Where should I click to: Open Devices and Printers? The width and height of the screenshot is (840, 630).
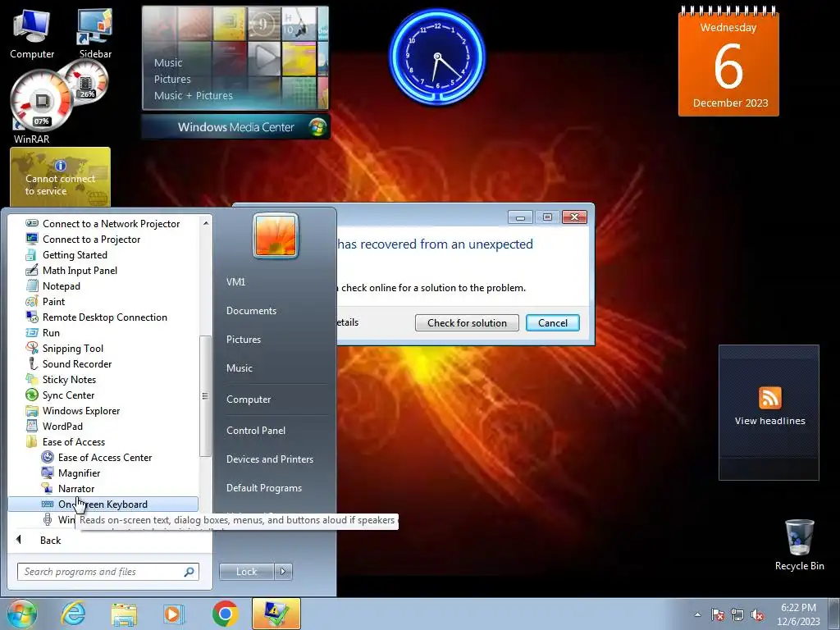tap(269, 459)
